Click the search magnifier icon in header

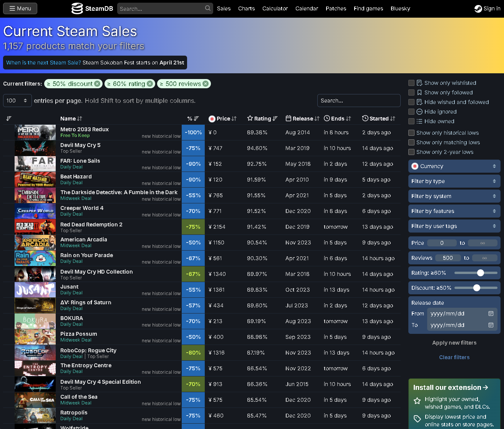[x=208, y=8]
